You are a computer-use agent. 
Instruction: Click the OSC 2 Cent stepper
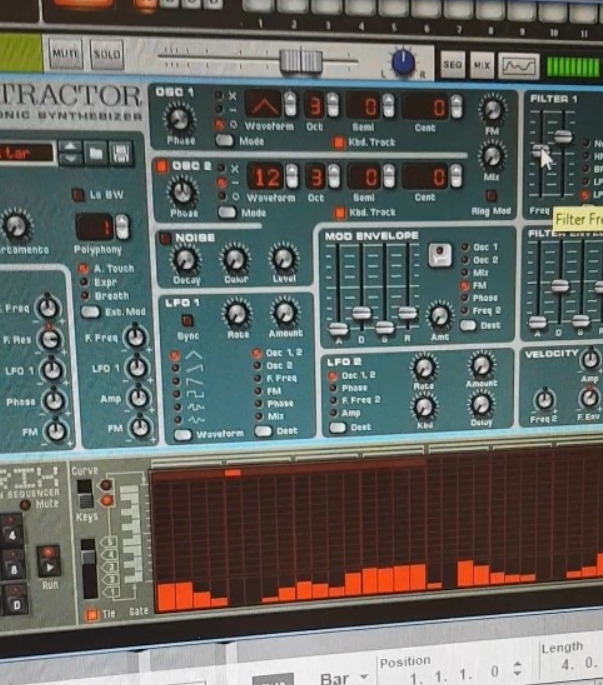pos(456,176)
